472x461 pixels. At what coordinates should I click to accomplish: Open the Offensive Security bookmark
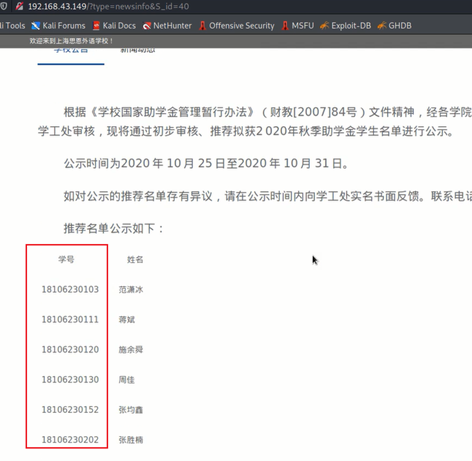tap(237, 26)
